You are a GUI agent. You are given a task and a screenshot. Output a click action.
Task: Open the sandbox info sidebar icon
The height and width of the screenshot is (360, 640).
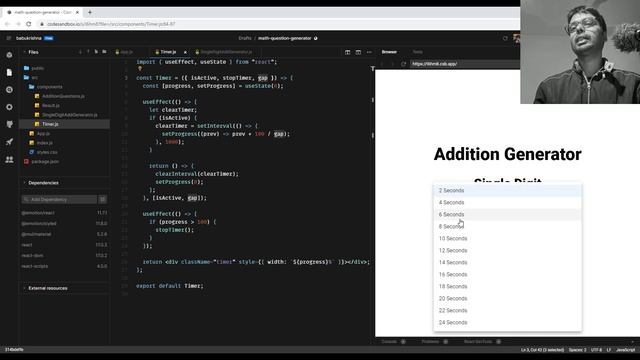pyautogui.click(x=9, y=55)
